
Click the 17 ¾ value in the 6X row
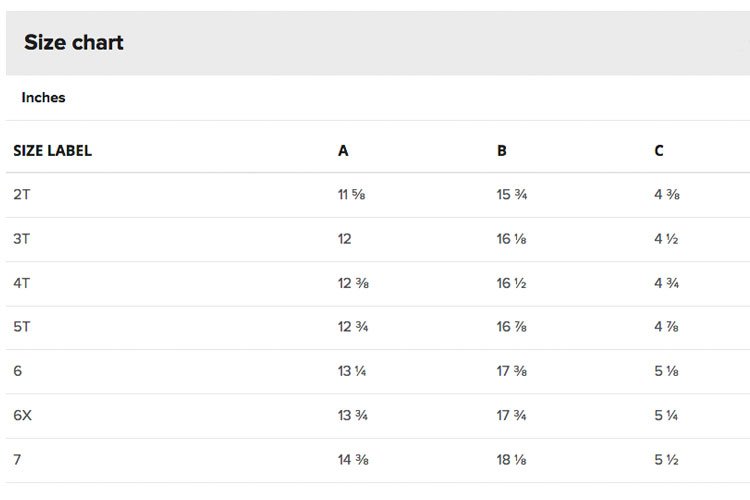click(x=511, y=415)
